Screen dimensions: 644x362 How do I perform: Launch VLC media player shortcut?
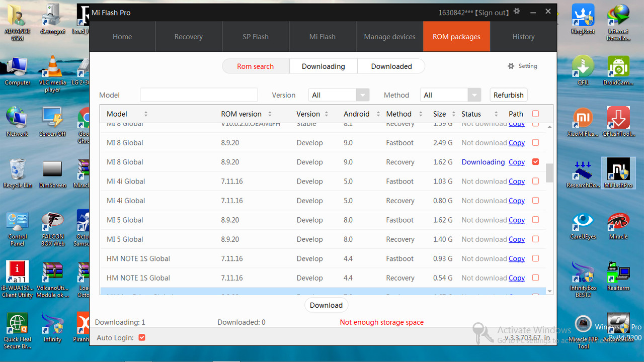(52, 74)
